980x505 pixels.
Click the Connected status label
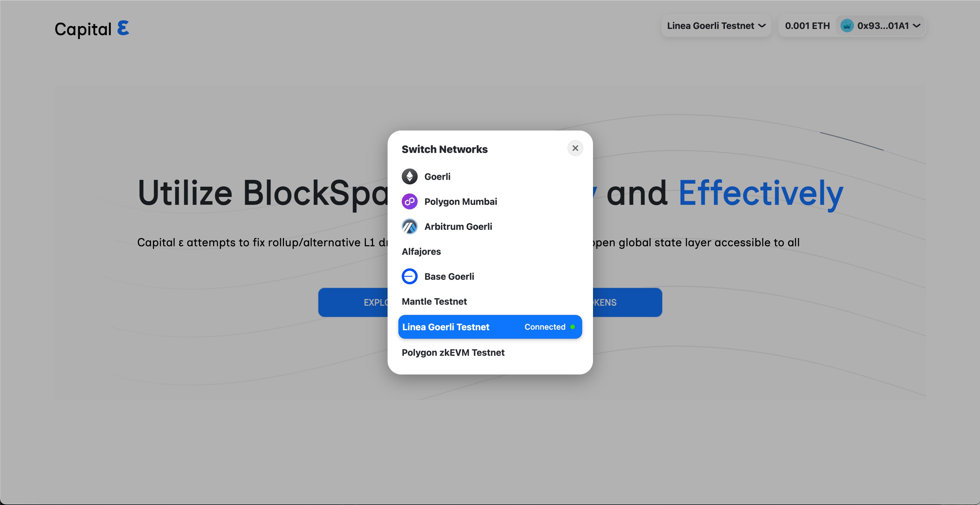[x=545, y=327]
